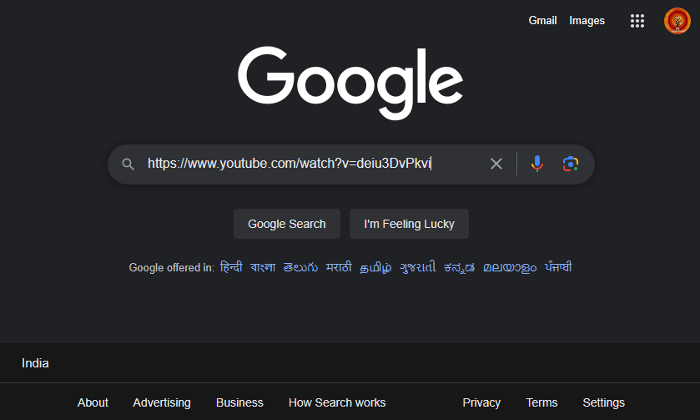Open the Google apps grid menu
700x420 pixels.
[x=637, y=21]
